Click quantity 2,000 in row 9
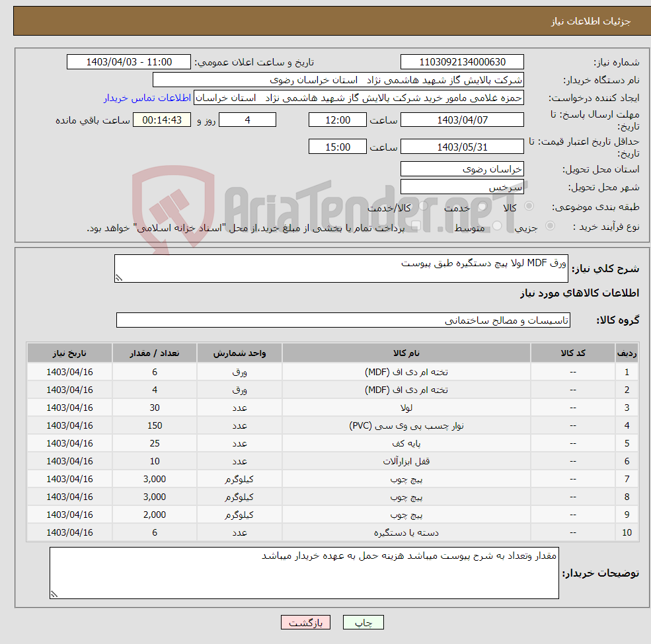The image size is (651, 644). tap(155, 515)
